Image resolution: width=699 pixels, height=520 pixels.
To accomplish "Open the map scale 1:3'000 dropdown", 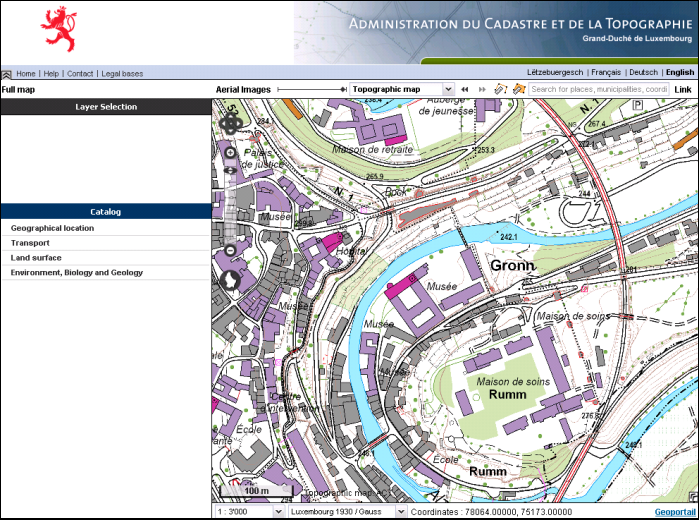I will click(250, 511).
